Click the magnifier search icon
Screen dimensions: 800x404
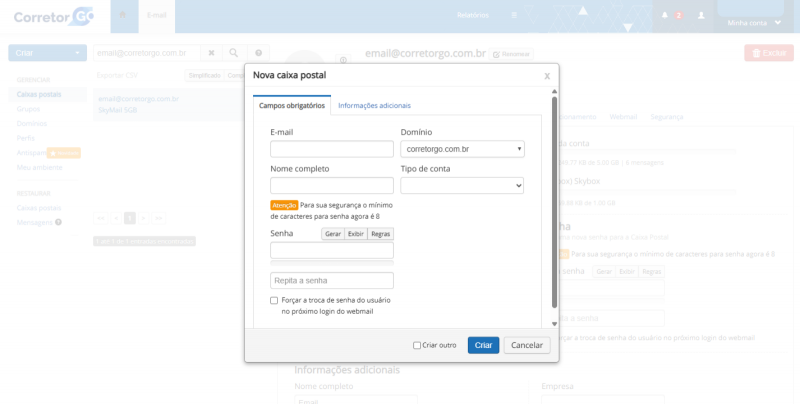234,53
